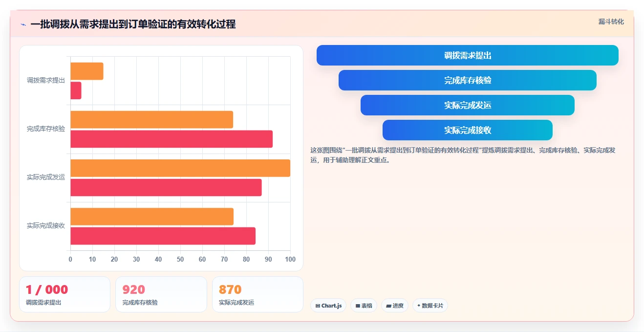Click the y-axis label 调拨需求提出
The width and height of the screenshot is (644, 332).
tap(46, 81)
